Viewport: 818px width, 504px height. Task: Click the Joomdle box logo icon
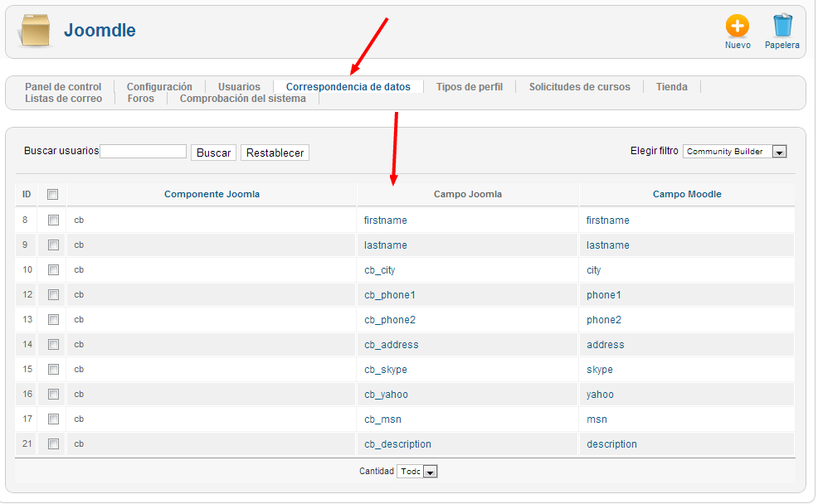point(36,31)
